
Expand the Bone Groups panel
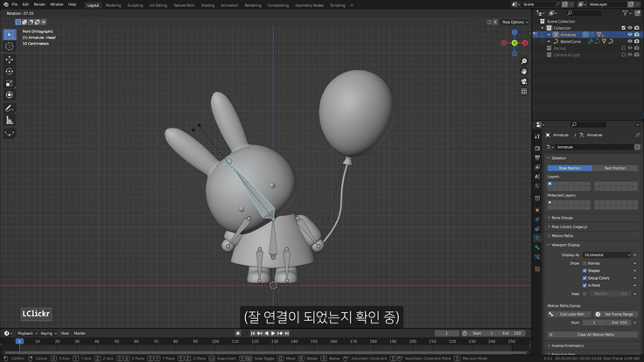click(562, 218)
